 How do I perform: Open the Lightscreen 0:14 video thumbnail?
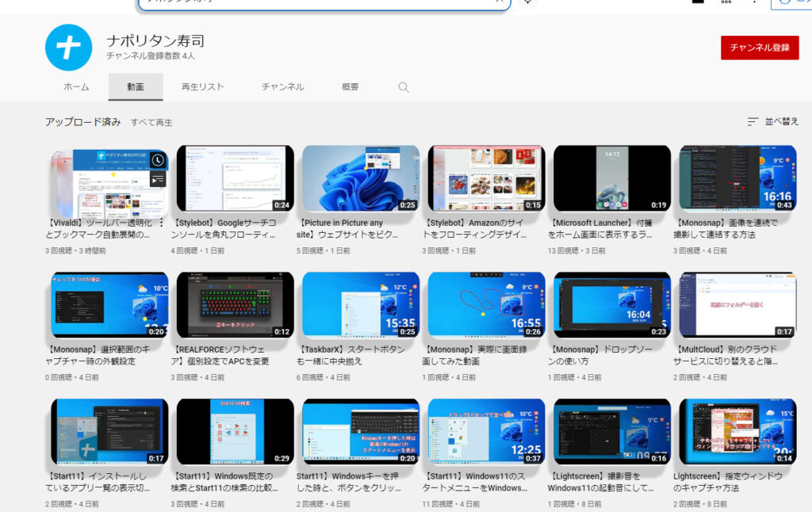738,432
